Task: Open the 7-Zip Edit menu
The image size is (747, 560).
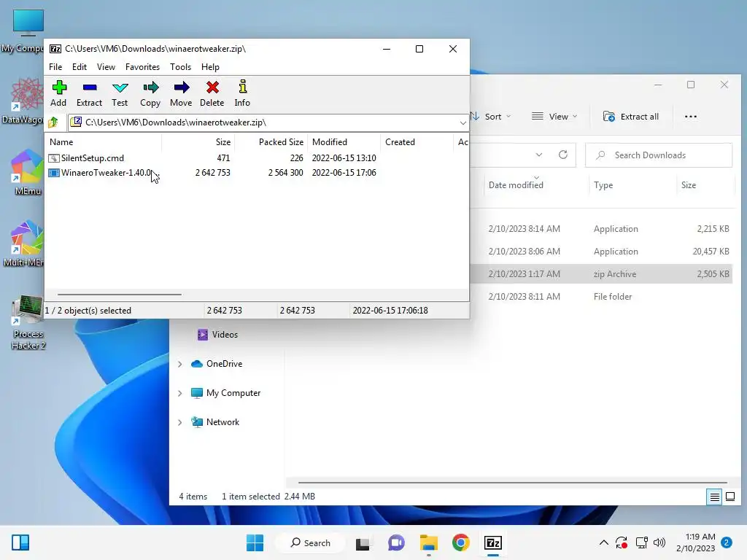Action: tap(79, 66)
